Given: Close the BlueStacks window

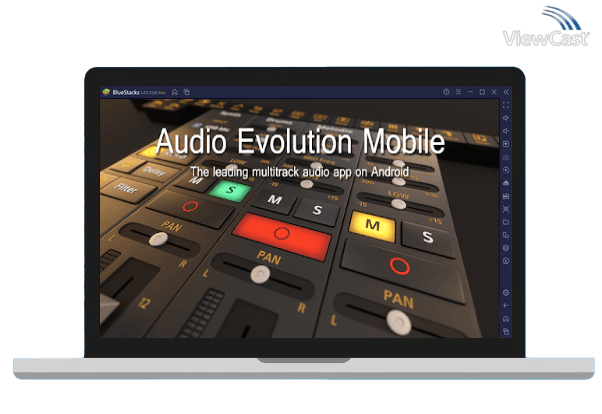Looking at the screenshot, I should point(494,92).
